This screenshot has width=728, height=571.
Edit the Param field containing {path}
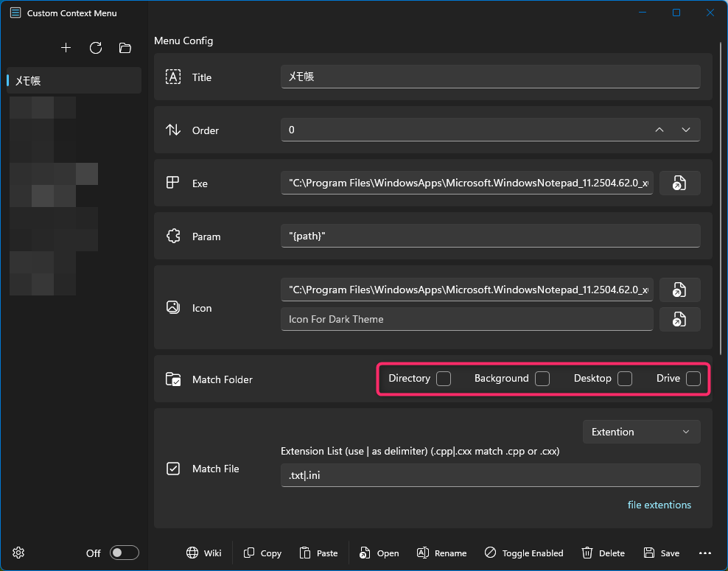pyautogui.click(x=490, y=236)
